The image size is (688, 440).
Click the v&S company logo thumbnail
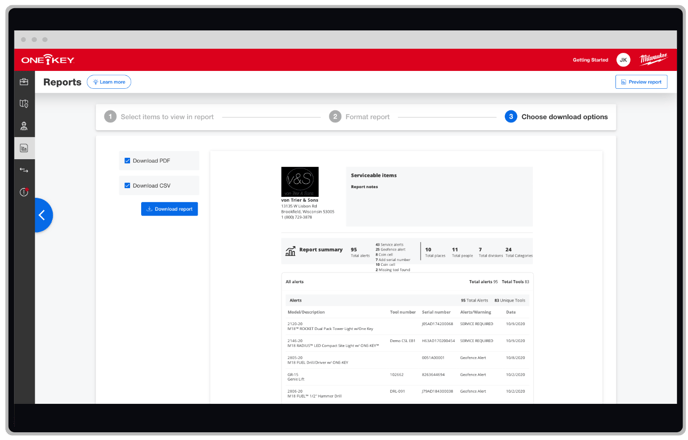300,182
